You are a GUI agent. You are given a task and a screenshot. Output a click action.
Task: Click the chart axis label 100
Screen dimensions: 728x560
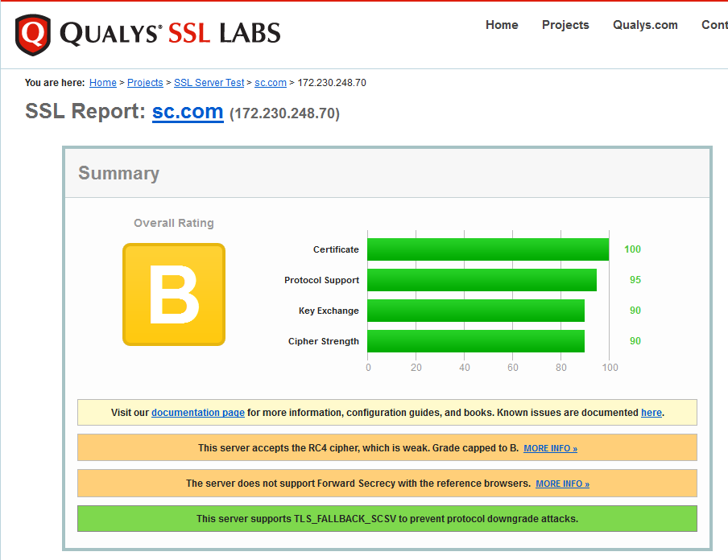tap(610, 368)
